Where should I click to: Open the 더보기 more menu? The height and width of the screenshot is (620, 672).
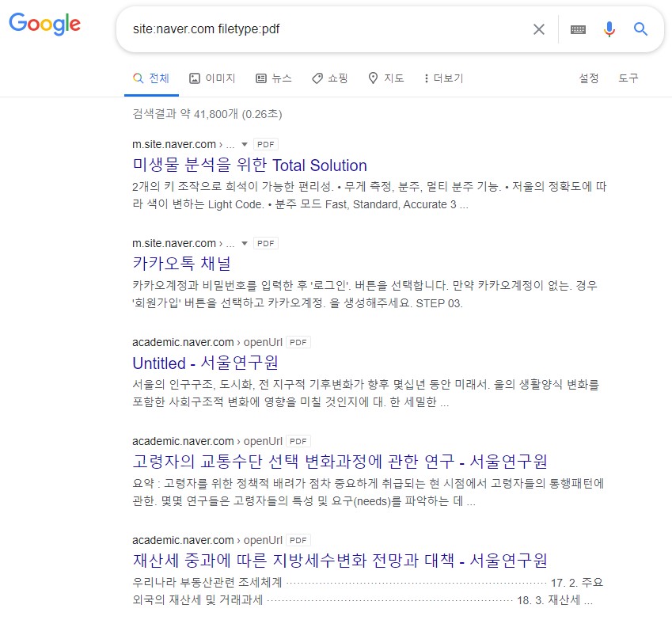(x=443, y=78)
